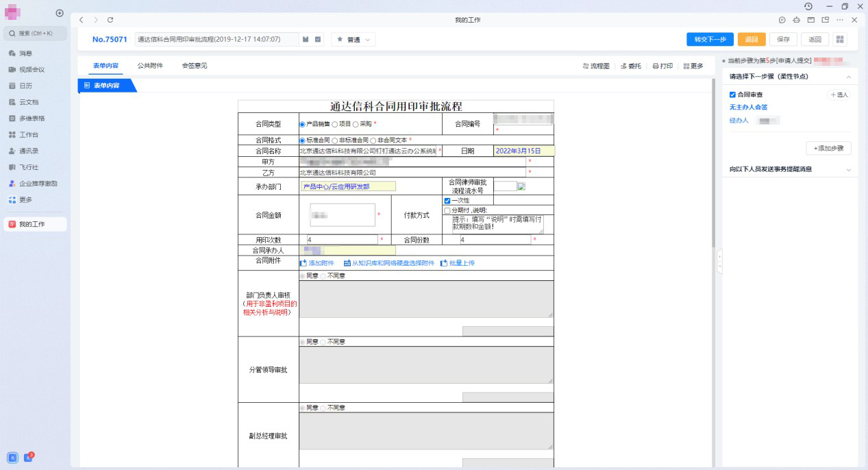Select 产品销售 contract type radio

(x=303, y=124)
